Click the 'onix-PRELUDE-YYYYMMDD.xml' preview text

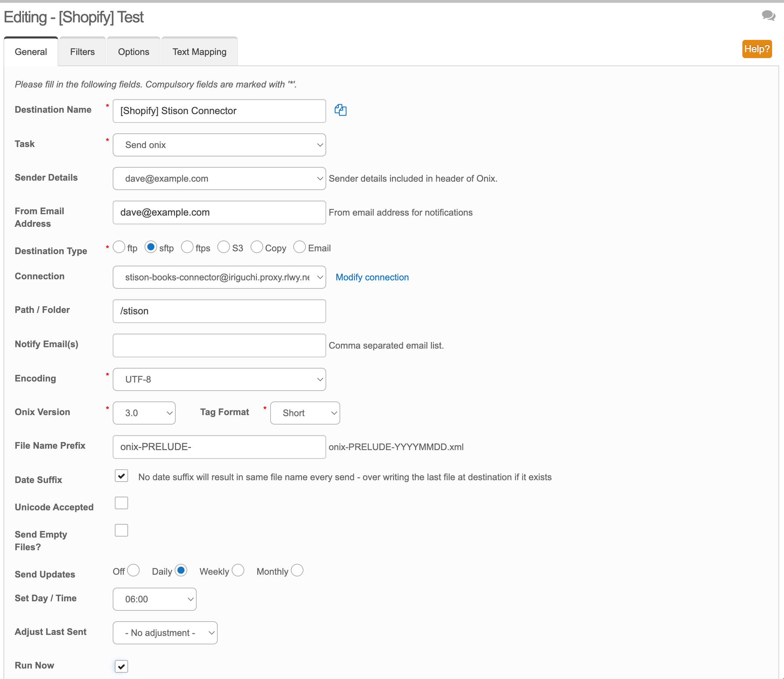396,447
